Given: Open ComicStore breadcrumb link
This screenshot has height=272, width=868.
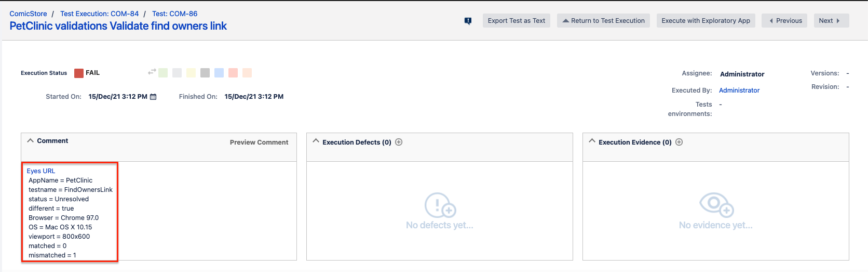Looking at the screenshot, I should coord(28,14).
